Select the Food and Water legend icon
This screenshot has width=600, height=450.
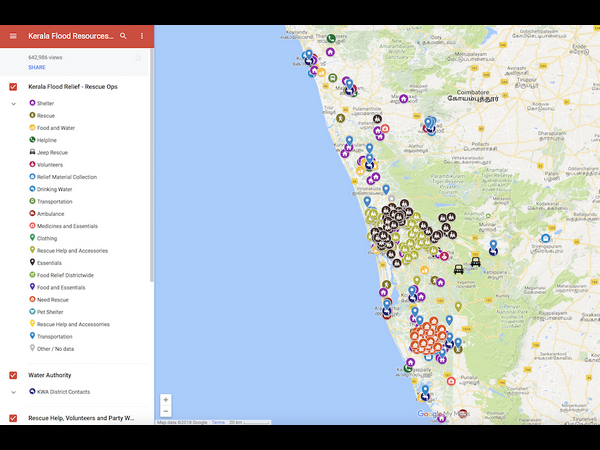pyautogui.click(x=32, y=127)
